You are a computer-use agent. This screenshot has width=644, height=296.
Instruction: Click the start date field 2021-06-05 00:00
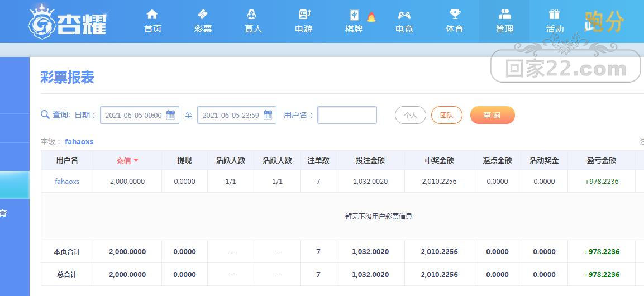(140, 115)
